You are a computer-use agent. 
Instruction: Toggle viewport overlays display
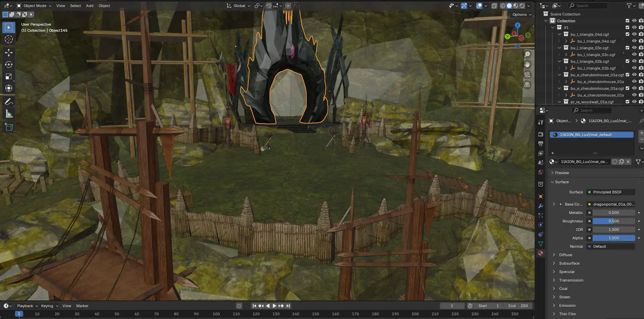pyautogui.click(x=479, y=6)
